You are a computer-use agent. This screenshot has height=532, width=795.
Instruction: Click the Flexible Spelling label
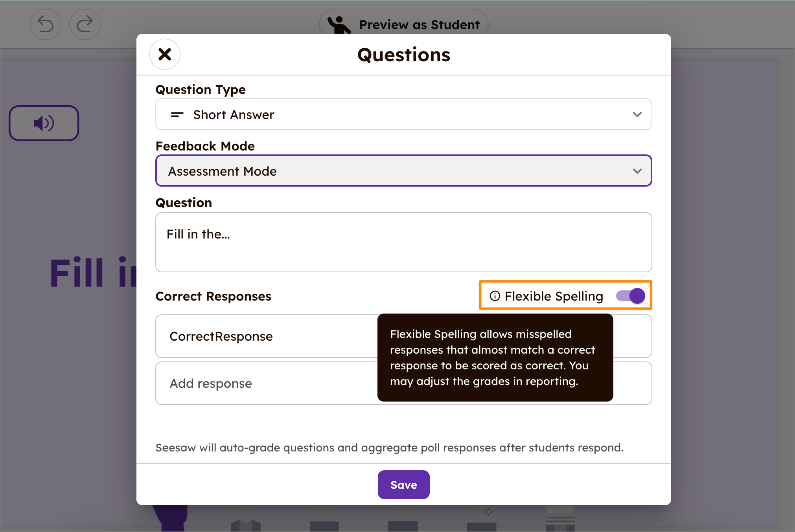pos(554,296)
